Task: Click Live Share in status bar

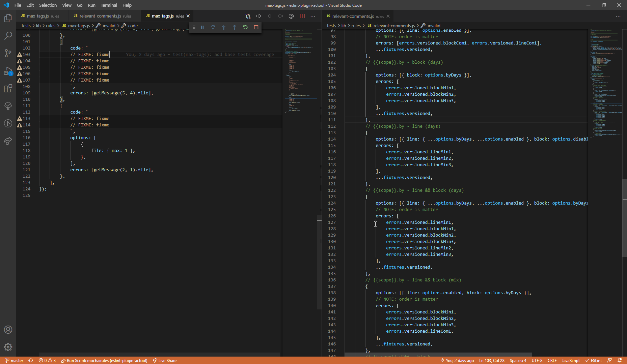Action: point(165,360)
